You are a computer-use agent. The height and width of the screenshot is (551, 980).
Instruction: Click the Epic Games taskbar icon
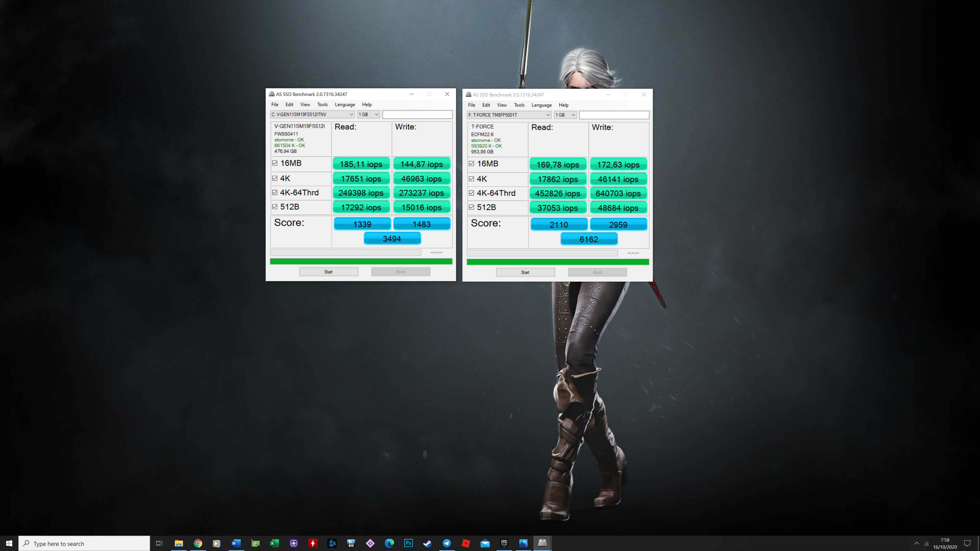504,543
